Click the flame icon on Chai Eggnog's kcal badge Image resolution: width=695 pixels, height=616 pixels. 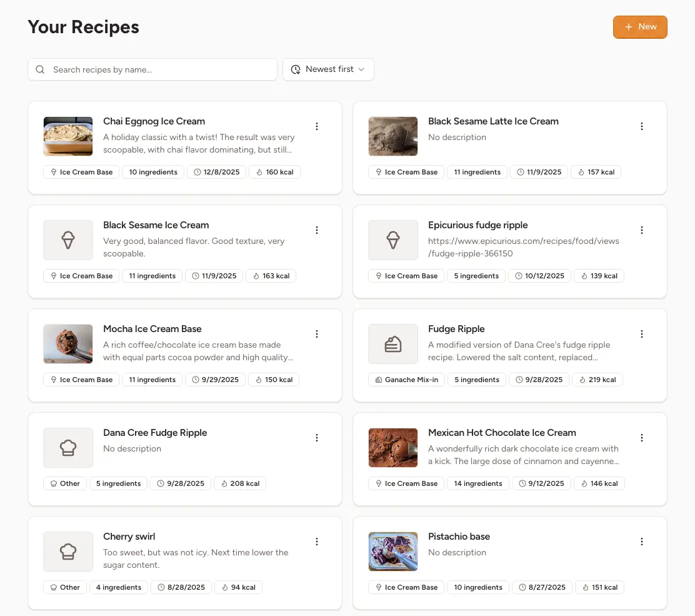[x=261, y=171]
